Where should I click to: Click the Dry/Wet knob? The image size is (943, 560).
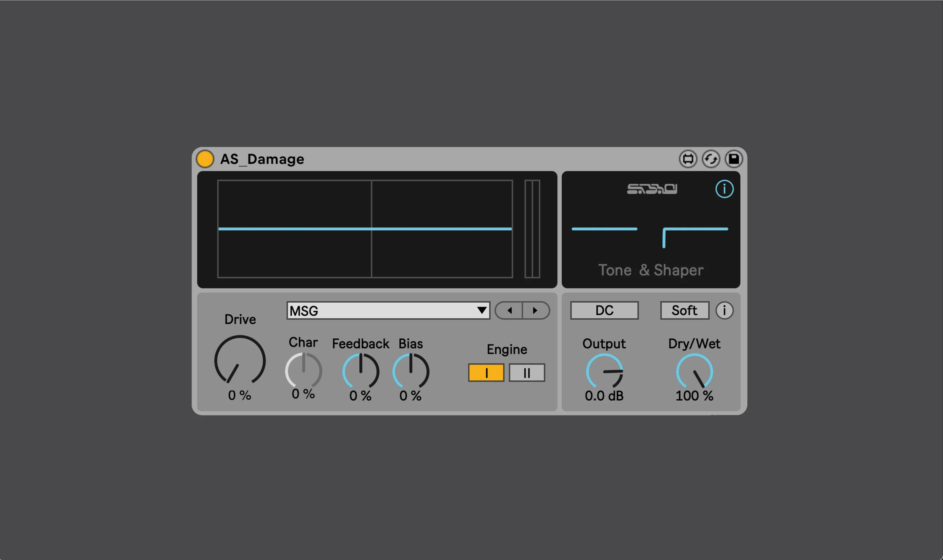point(694,372)
